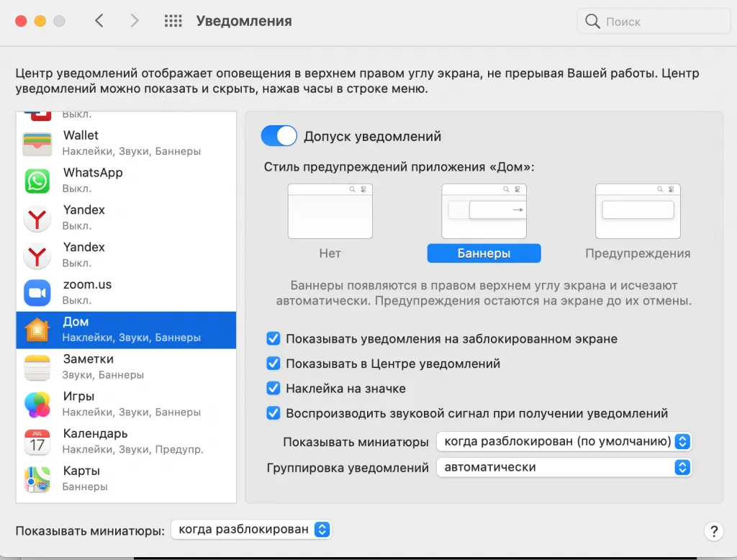The width and height of the screenshot is (737, 560).
Task: Open app-level Показывать миниатюры dropdown (по умолчанию)
Action: [564, 441]
